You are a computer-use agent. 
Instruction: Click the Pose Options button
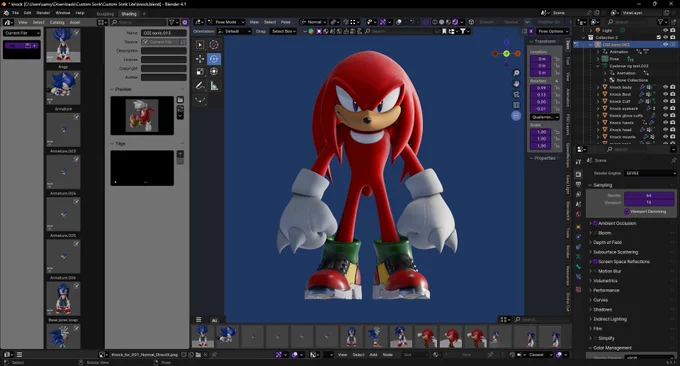click(551, 31)
